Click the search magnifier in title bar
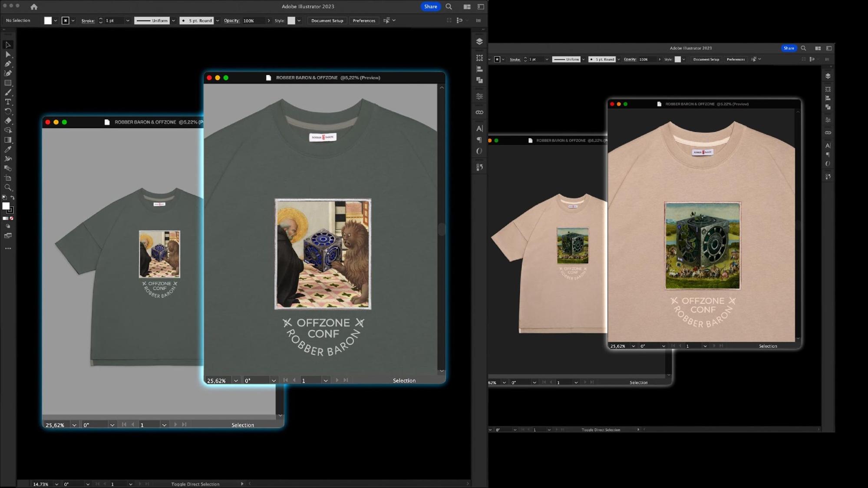 449,7
